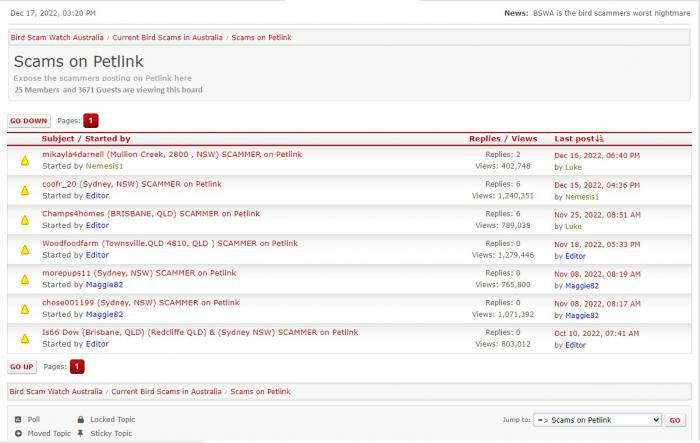Open last post date Dec 16, 2022, 06:40 PM
Image resolution: width=700 pixels, height=443 pixels.
pos(597,155)
